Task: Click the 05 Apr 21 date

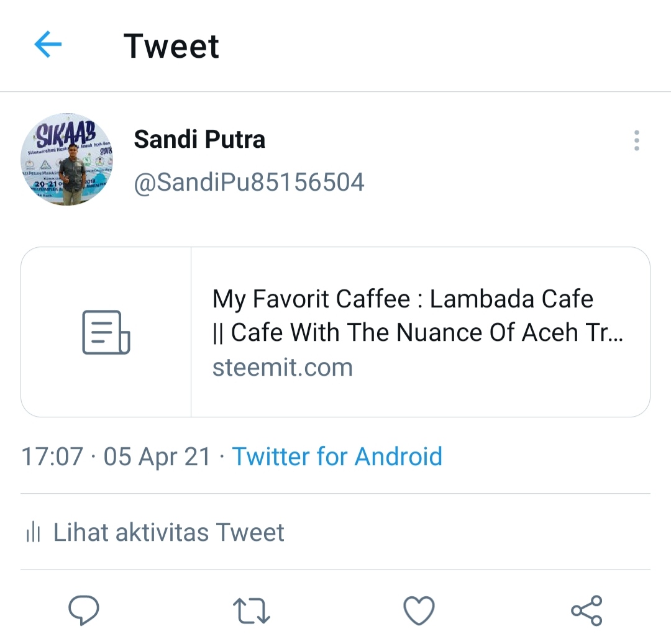Action: pyautogui.click(x=157, y=456)
